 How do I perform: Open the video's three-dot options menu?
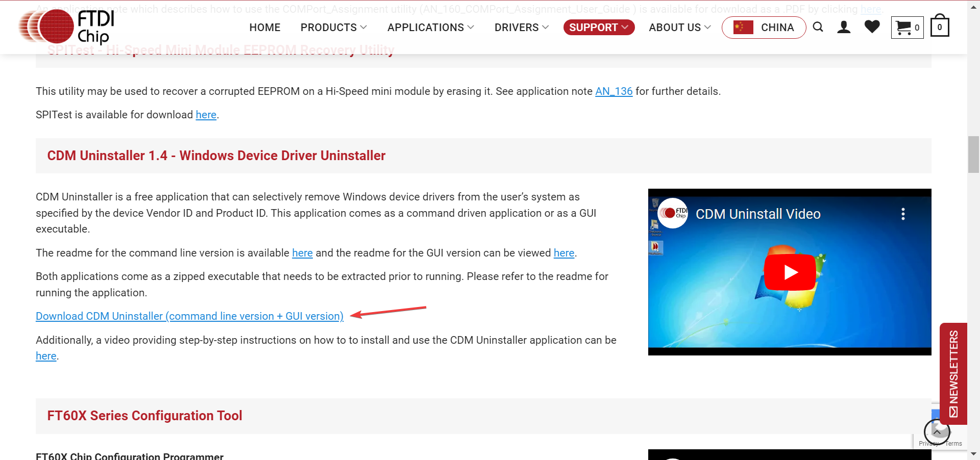point(903,214)
